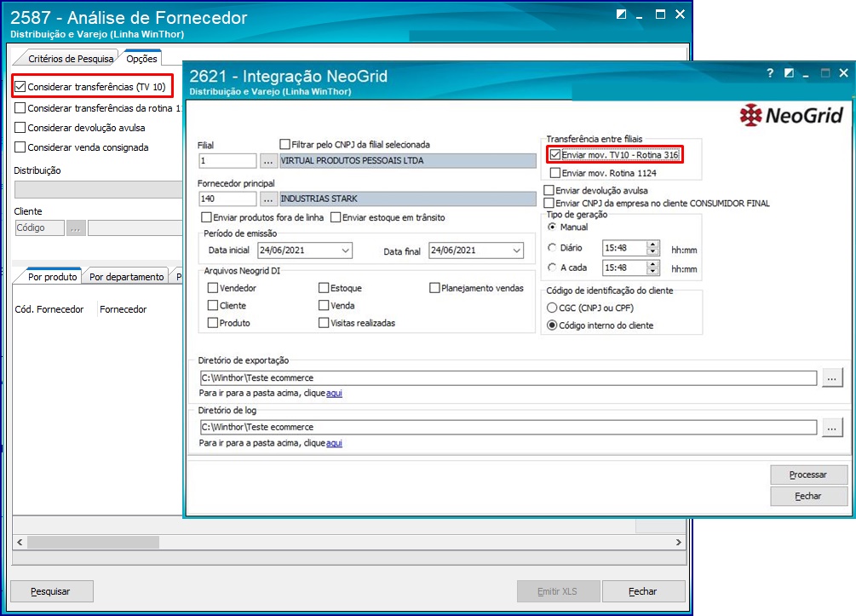Open the Data final date dropdown
The image size is (856, 616).
click(x=516, y=250)
